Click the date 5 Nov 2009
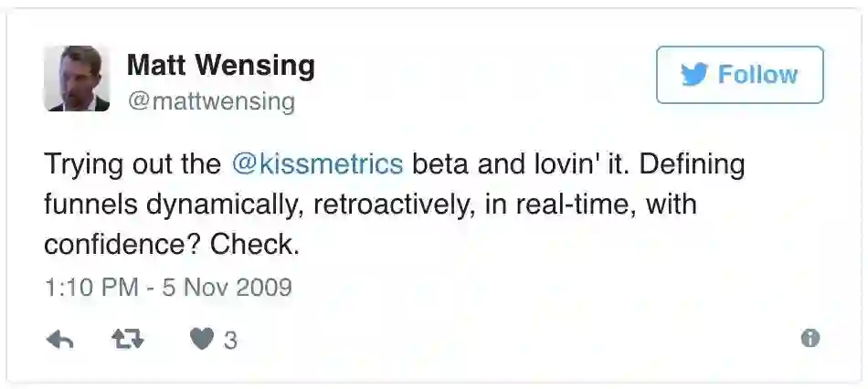868x389 pixels. (x=227, y=288)
